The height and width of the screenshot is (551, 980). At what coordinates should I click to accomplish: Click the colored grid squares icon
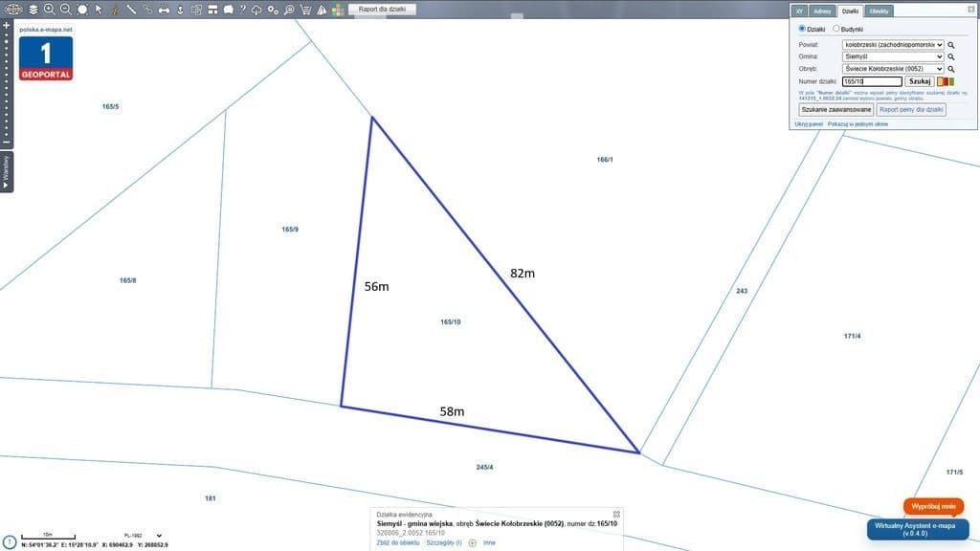coord(338,10)
